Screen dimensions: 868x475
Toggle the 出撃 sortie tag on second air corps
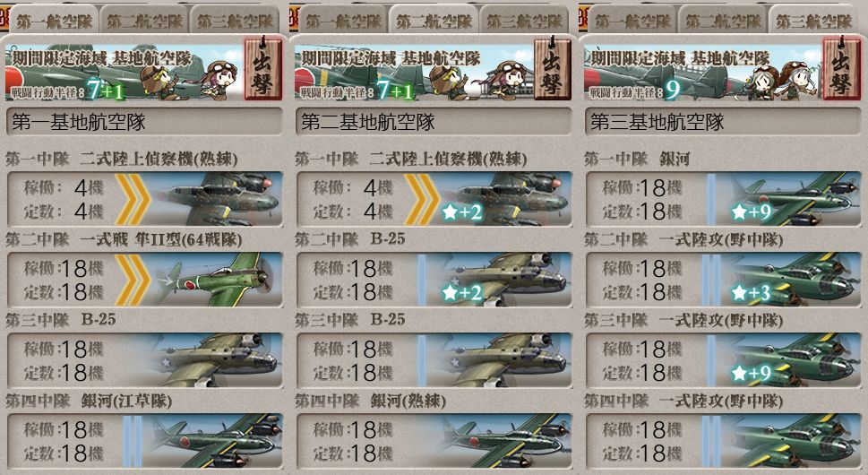tap(553, 69)
